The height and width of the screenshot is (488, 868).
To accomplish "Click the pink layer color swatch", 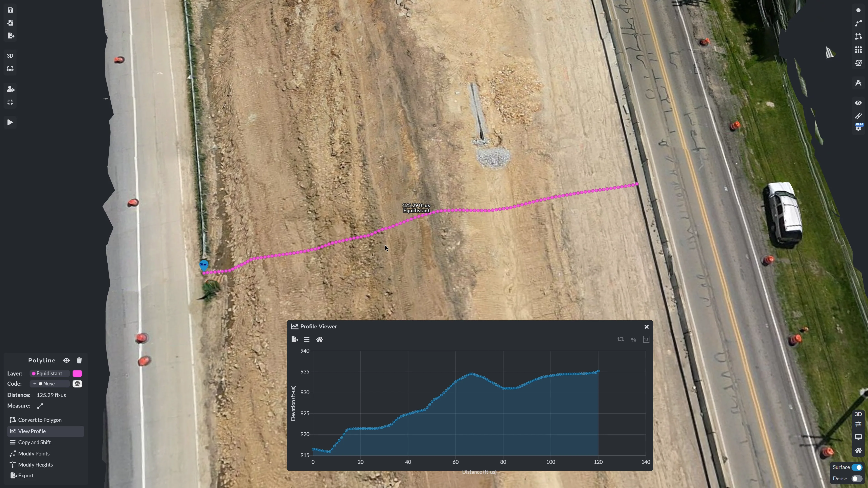I will pos(77,373).
